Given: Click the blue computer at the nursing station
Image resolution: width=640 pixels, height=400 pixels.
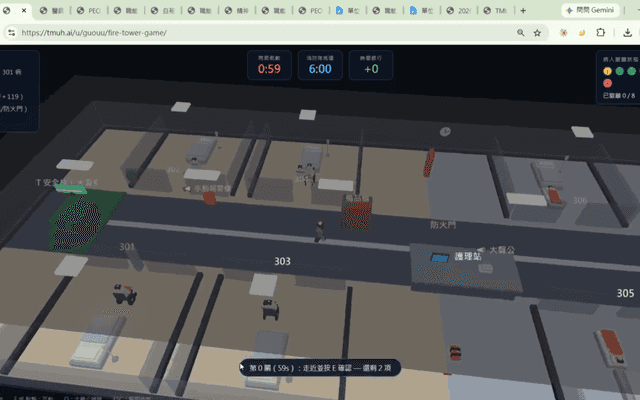Looking at the screenshot, I should tap(440, 258).
